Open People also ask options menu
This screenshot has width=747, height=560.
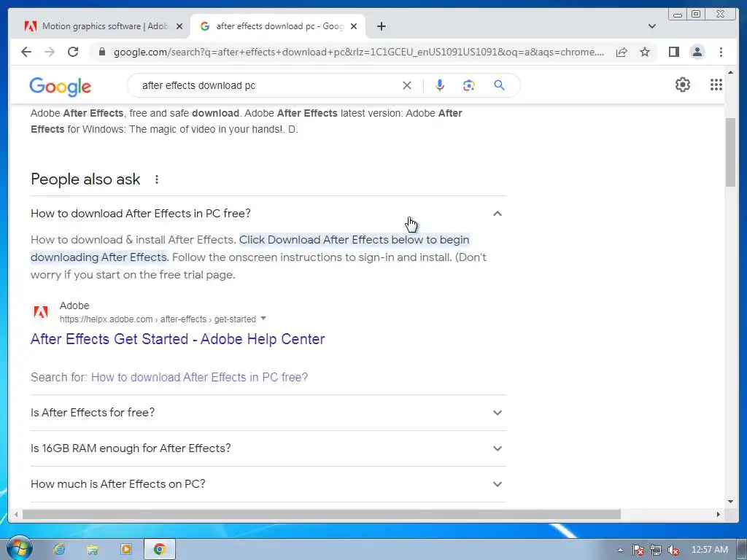pyautogui.click(x=157, y=179)
